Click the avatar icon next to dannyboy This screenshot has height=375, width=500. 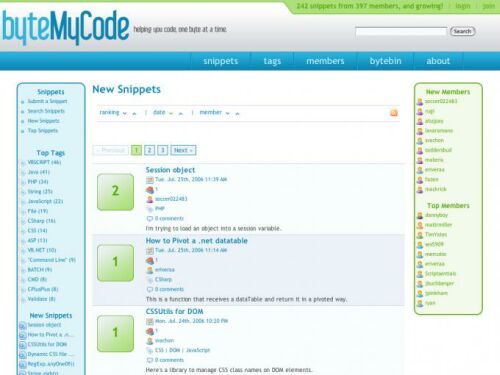[420, 216]
